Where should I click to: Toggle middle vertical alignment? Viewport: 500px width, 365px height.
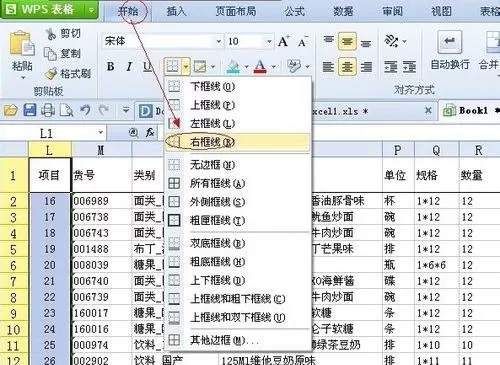tap(347, 41)
